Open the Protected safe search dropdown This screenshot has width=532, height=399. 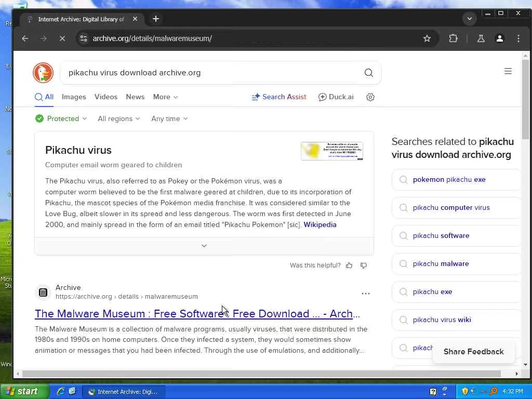coord(61,119)
